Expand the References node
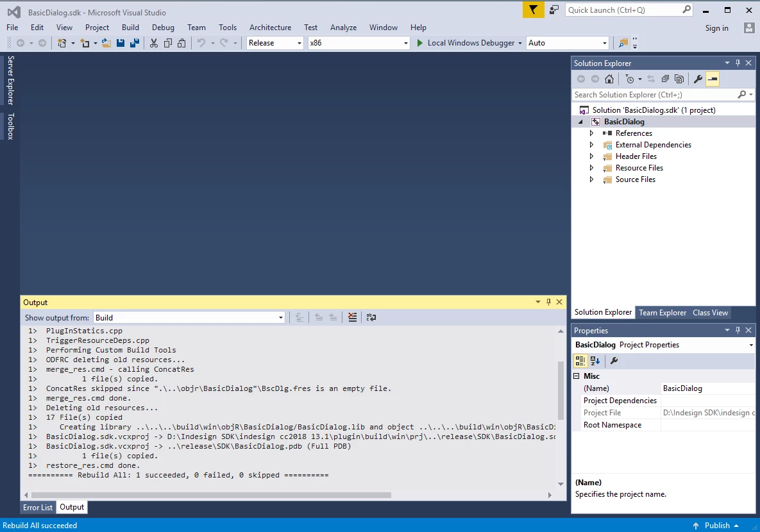The width and height of the screenshot is (760, 532). tap(591, 133)
